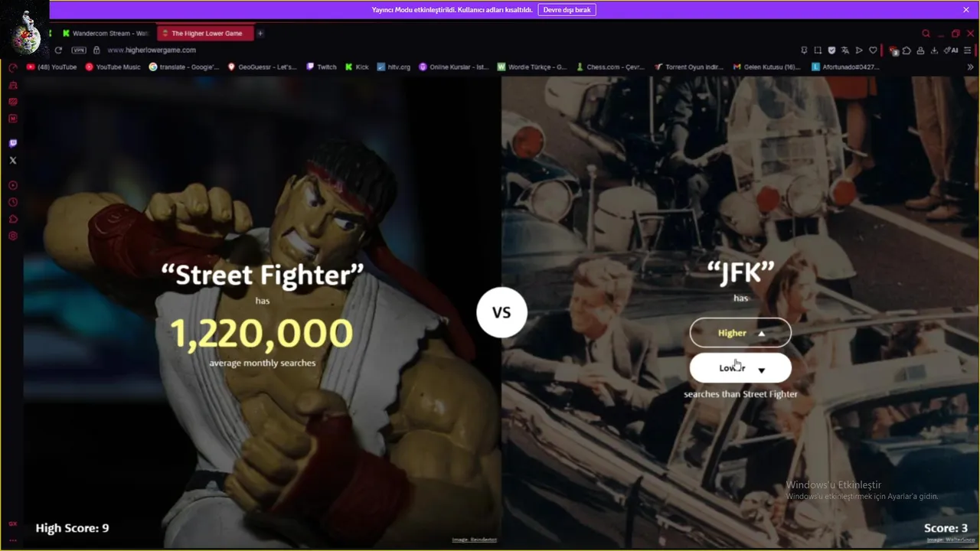Open the downloads icon in toolbar

[934, 51]
